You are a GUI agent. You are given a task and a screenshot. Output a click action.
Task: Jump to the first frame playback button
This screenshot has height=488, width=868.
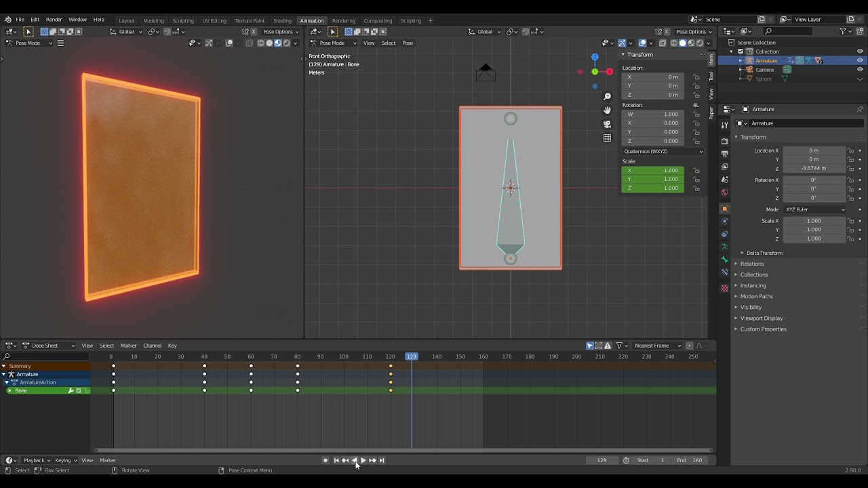[336, 460]
